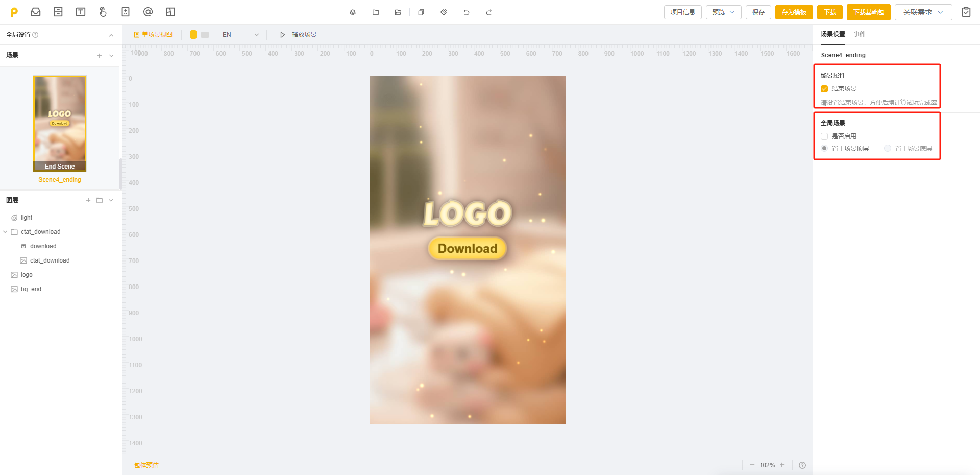
Task: Create new folder in 图层 panel
Action: pos(100,200)
